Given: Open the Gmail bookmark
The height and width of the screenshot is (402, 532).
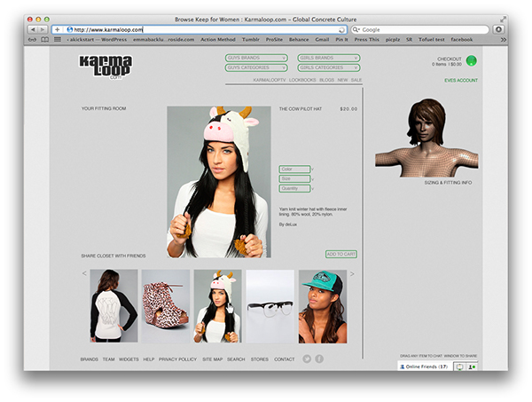Looking at the screenshot, I should [x=322, y=40].
